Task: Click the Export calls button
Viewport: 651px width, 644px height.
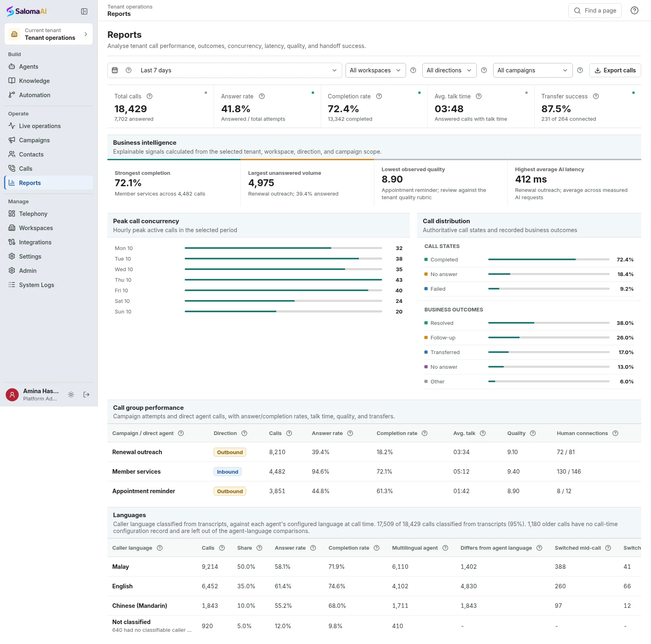Action: [x=615, y=70]
